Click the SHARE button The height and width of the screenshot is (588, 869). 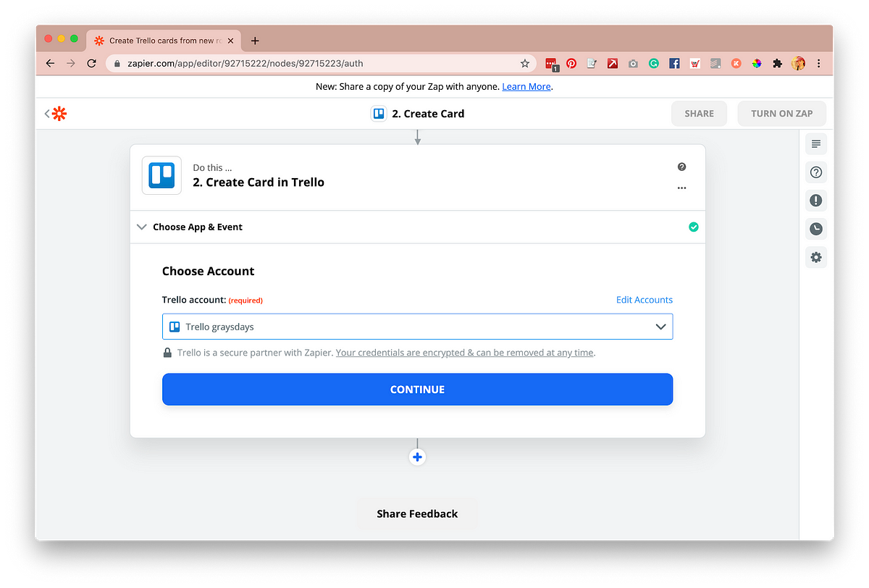point(699,114)
